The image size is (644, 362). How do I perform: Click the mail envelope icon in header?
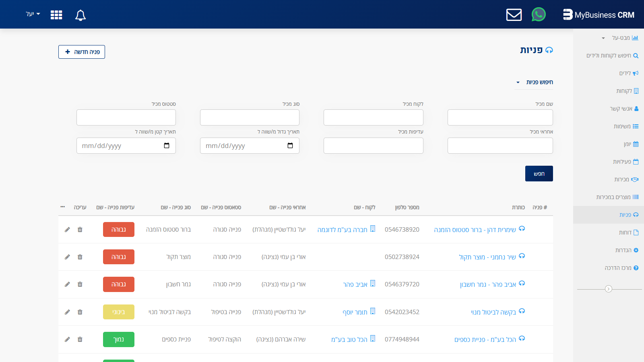pos(514,15)
